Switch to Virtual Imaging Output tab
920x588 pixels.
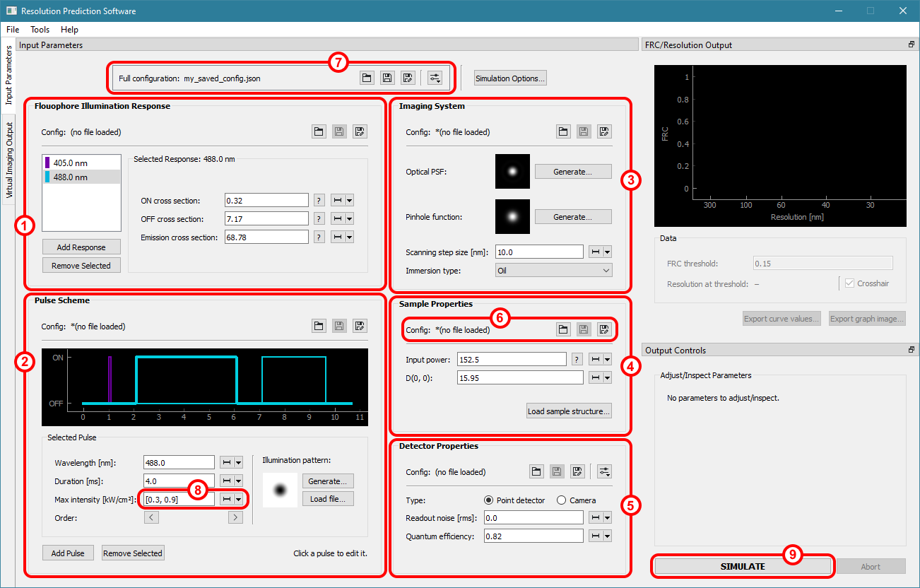click(9, 159)
